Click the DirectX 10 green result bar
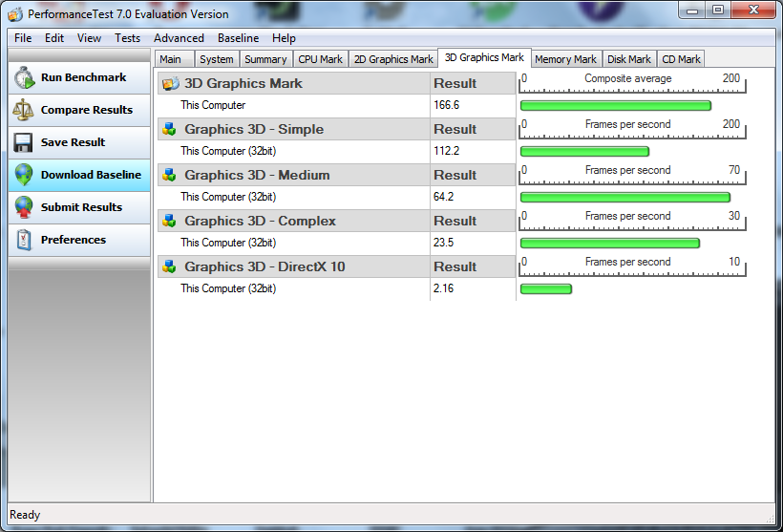Image resolution: width=783 pixels, height=532 pixels. [546, 288]
